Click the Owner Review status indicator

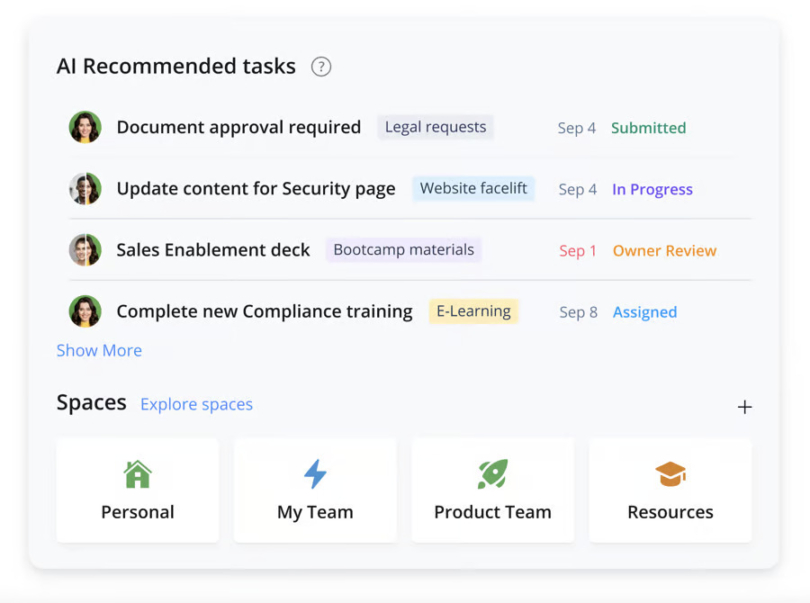click(664, 251)
